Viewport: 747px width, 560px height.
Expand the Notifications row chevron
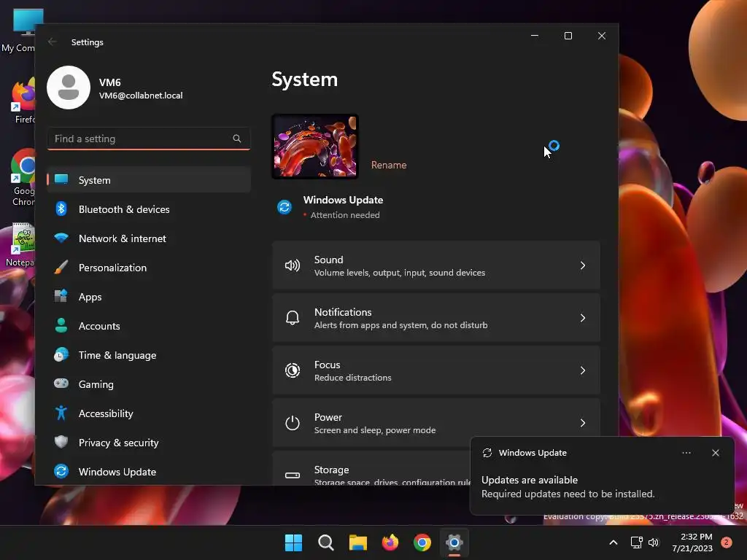[583, 318]
